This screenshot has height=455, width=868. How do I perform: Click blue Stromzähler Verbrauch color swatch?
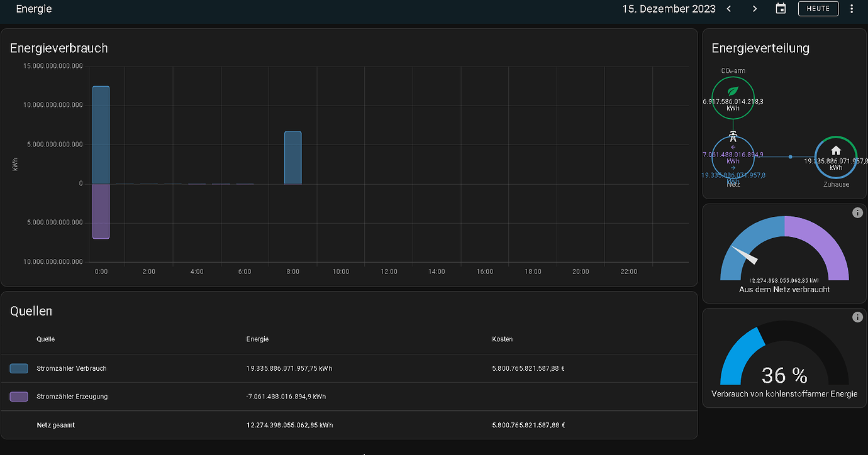point(19,368)
